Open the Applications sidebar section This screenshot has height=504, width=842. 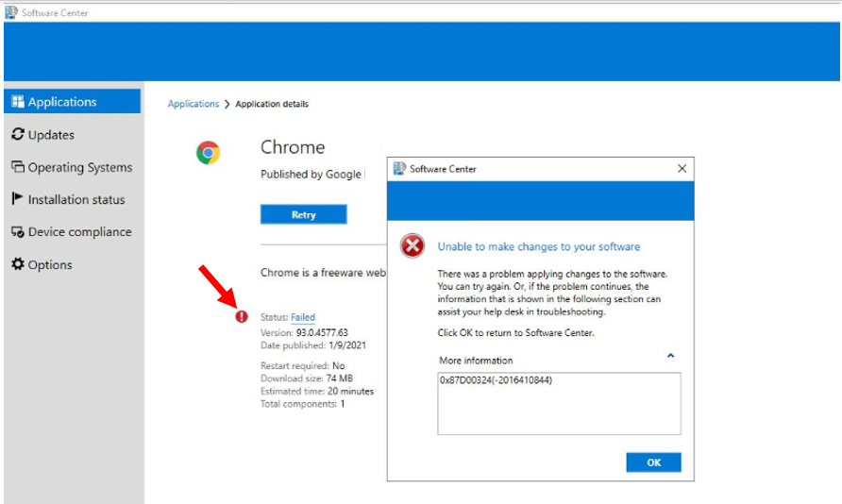[72, 101]
